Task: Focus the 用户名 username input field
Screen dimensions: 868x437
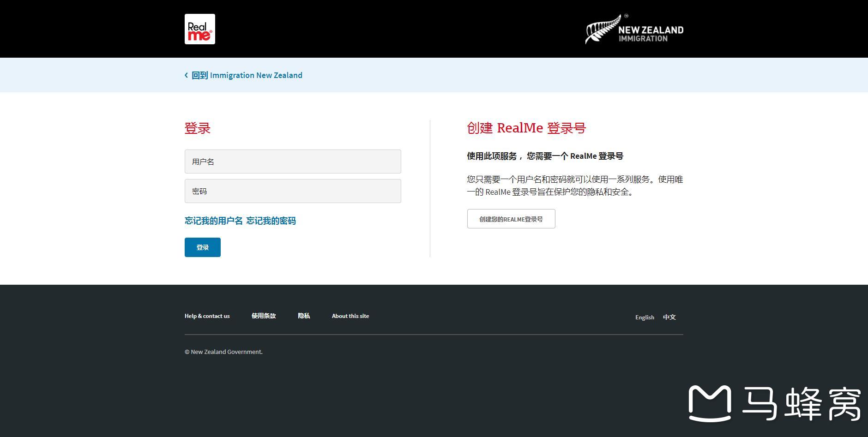Action: (x=293, y=162)
